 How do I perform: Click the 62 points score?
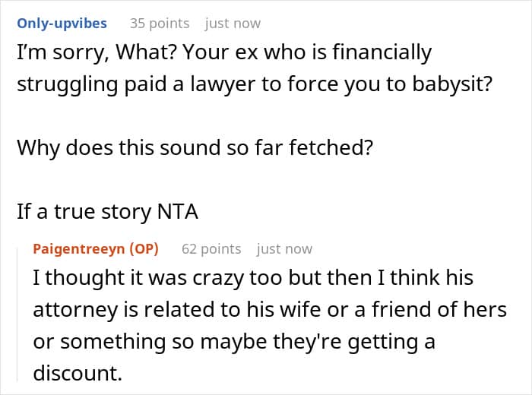coord(211,248)
